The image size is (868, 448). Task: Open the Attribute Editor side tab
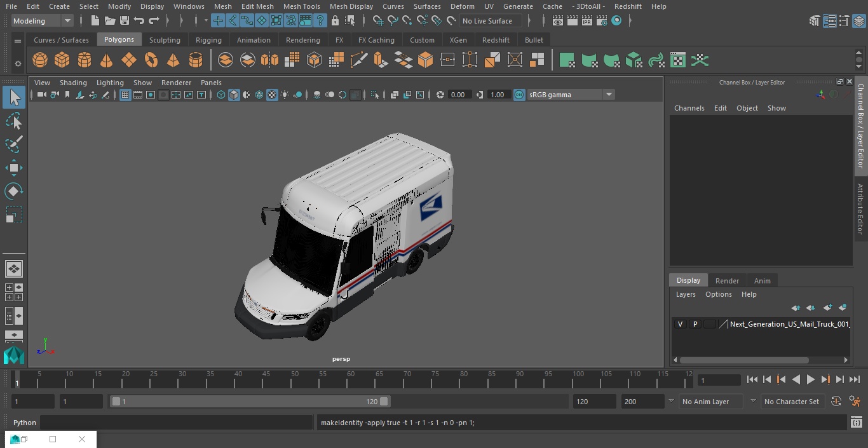coord(860,209)
